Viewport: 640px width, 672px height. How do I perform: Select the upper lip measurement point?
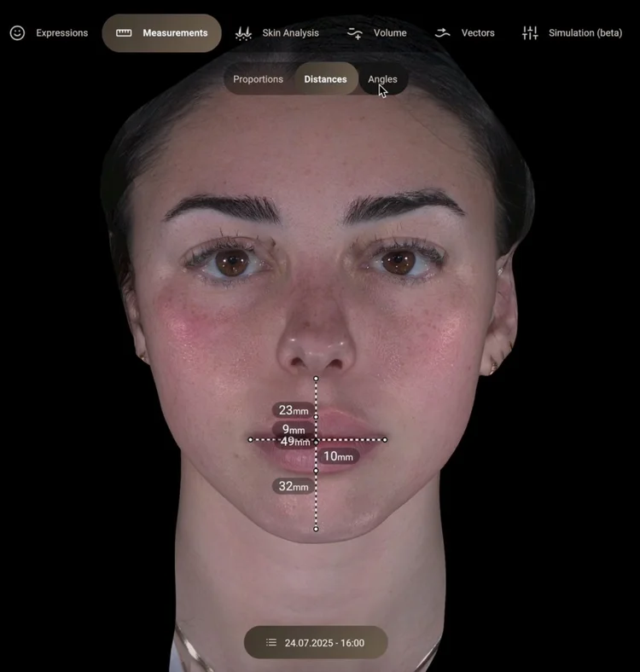(316, 416)
